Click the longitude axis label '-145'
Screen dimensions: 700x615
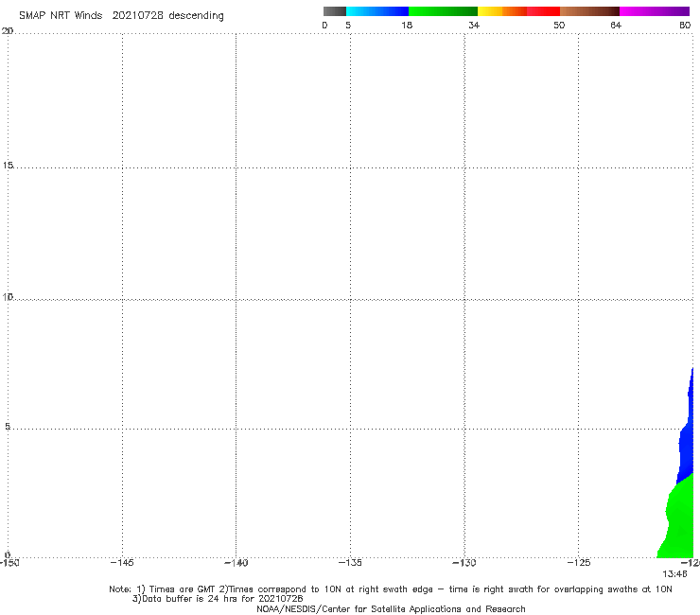[x=122, y=563]
